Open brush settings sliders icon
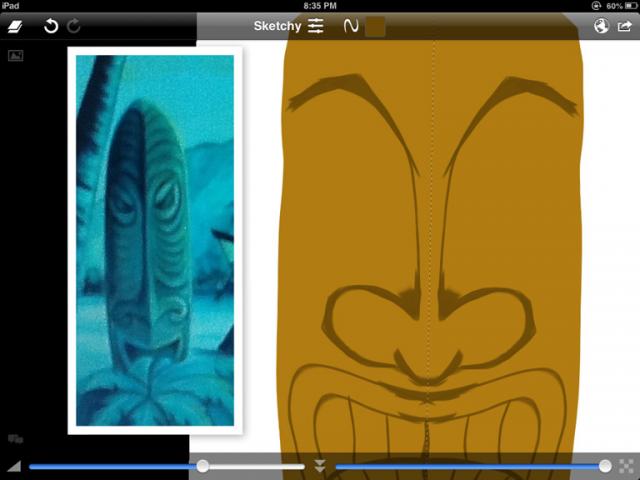The width and height of the screenshot is (640, 480). 316,27
